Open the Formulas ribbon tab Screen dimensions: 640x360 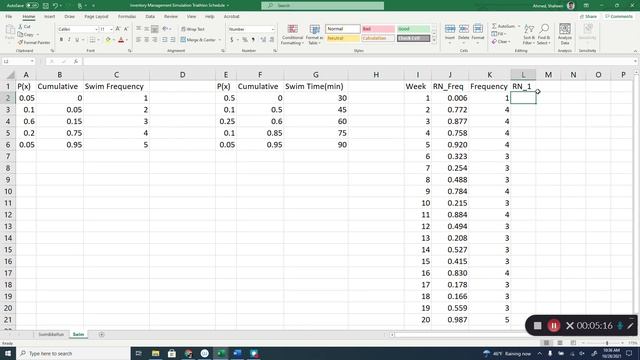pos(127,16)
